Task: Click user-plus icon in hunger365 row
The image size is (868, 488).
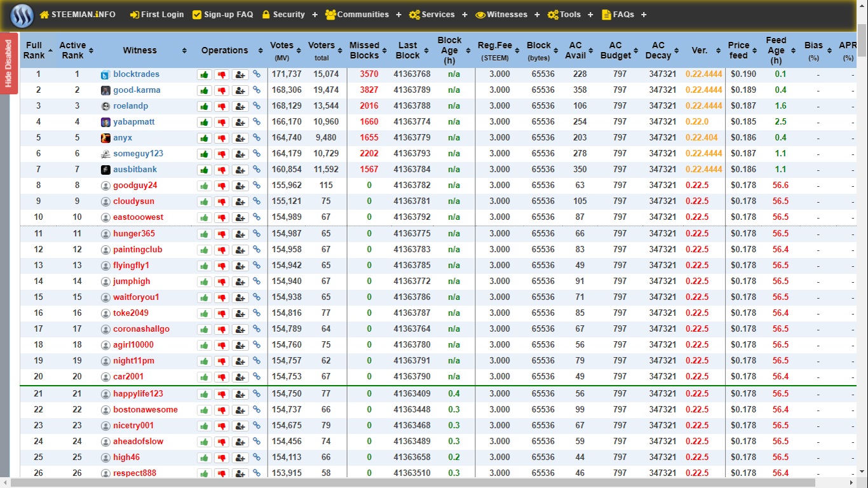Action: click(x=240, y=234)
